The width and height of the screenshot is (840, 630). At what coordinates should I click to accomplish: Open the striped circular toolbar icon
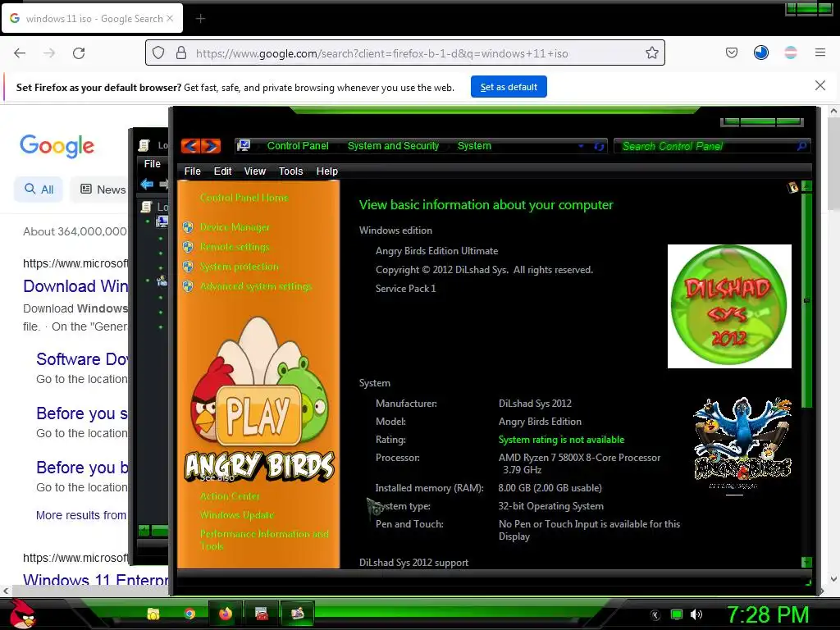click(791, 52)
